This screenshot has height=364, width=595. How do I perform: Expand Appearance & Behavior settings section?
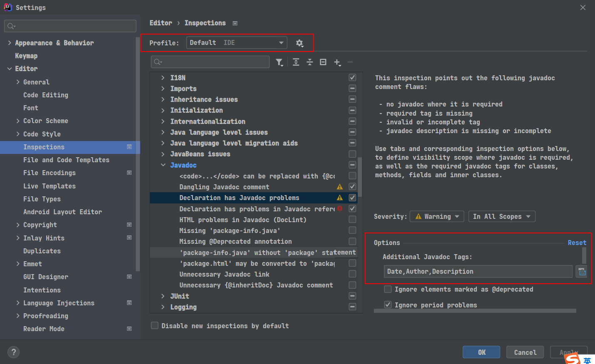tap(10, 43)
